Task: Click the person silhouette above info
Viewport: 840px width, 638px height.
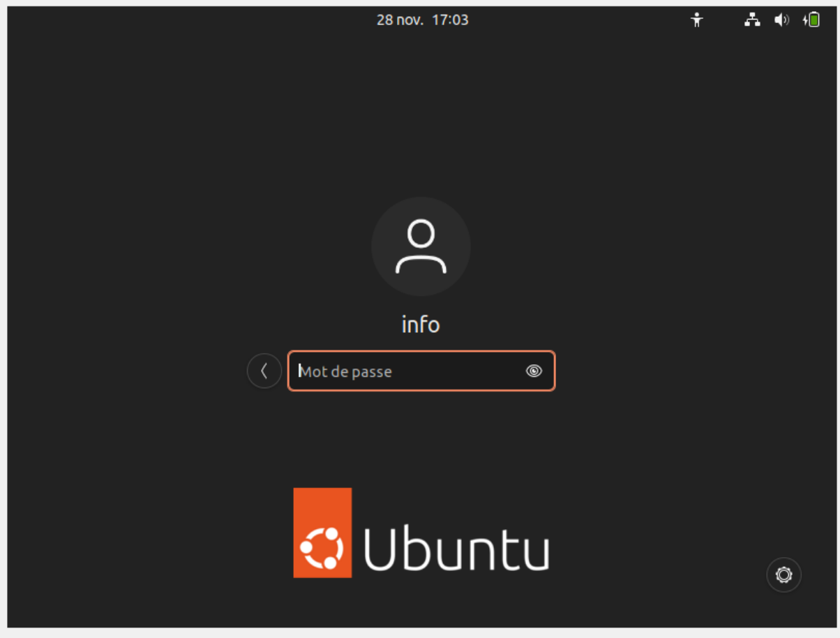Action: point(421,246)
